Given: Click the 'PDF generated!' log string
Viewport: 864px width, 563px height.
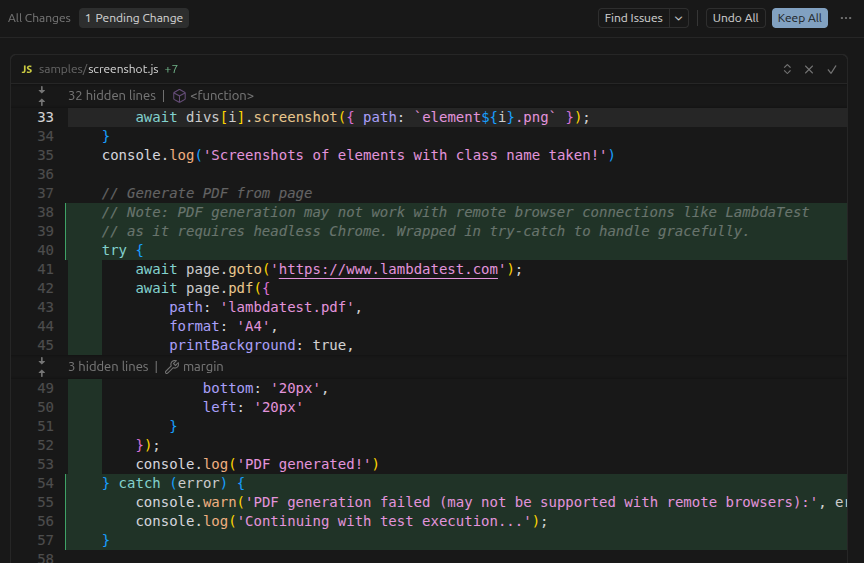Looking at the screenshot, I should [304, 464].
